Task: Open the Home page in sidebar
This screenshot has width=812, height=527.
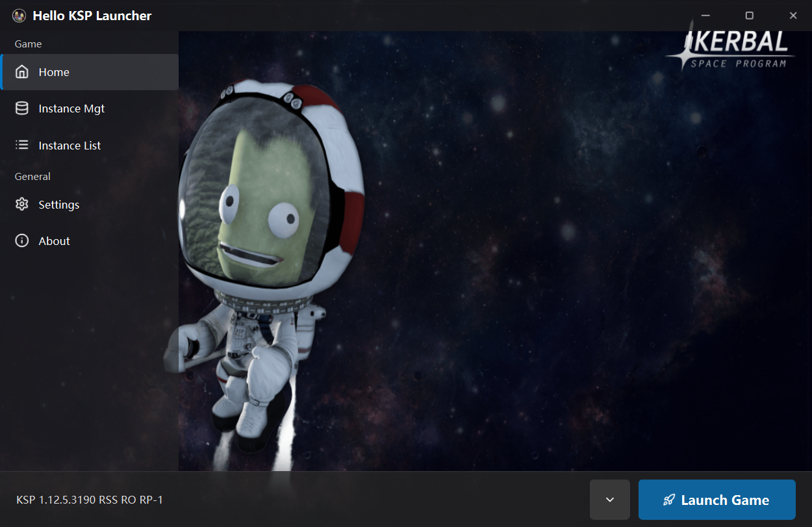Action: tap(90, 72)
